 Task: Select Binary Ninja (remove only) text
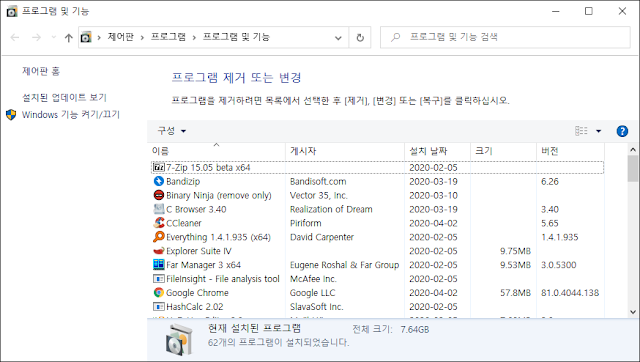(x=219, y=195)
